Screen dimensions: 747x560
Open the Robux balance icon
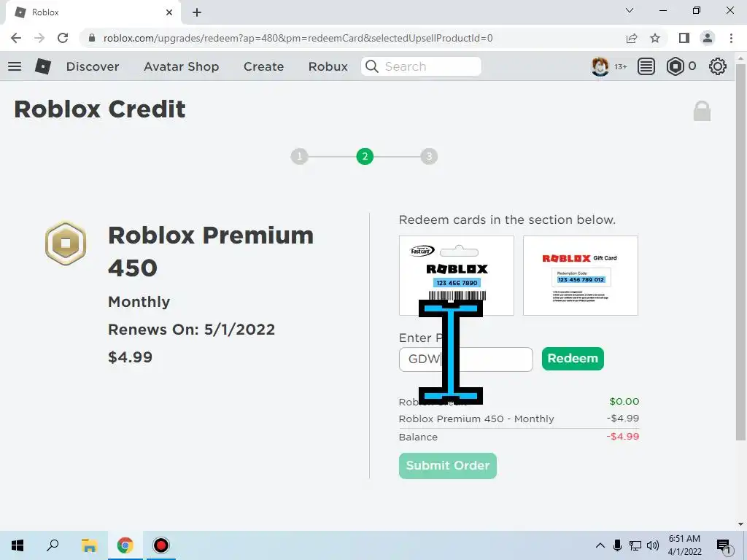(675, 66)
